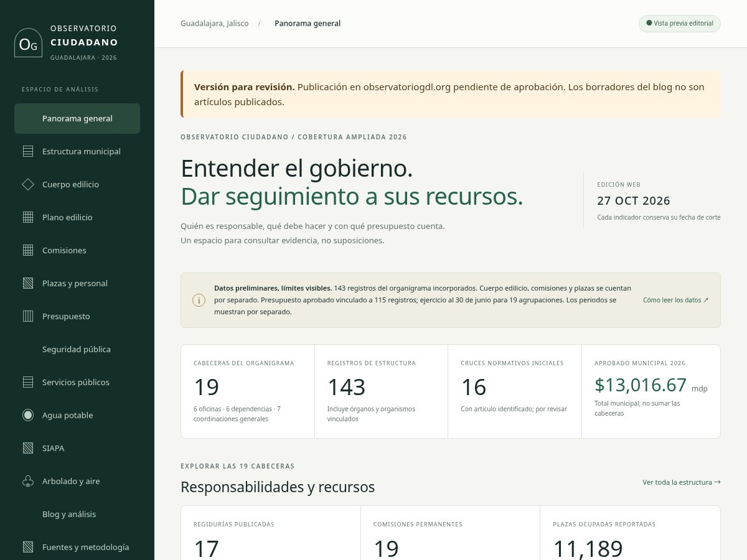Click the circle icon for Agua potable
The width and height of the screenshot is (747, 560).
[28, 415]
